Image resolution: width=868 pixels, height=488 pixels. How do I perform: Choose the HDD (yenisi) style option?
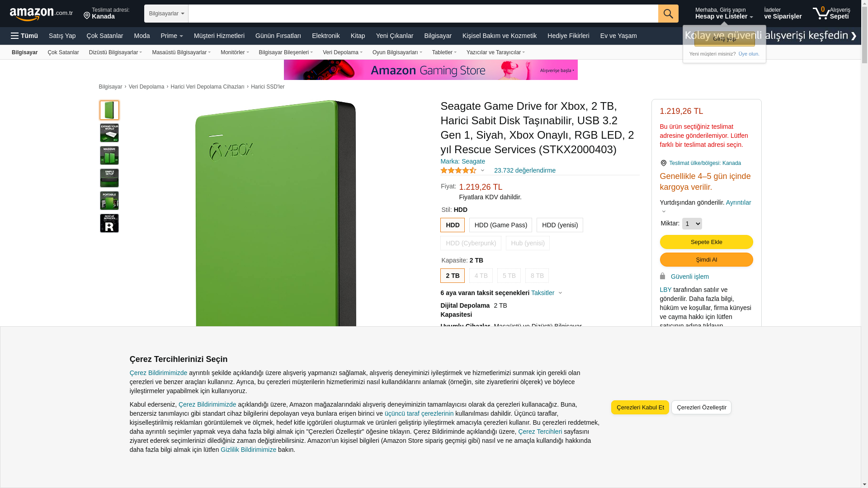(560, 225)
